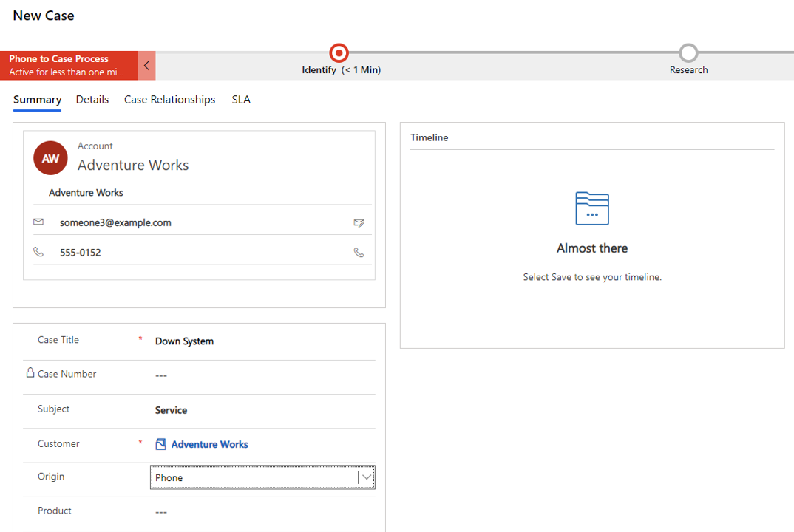Viewport: 794px width, 532px height.
Task: Click the Customer field label
Action: [58, 443]
